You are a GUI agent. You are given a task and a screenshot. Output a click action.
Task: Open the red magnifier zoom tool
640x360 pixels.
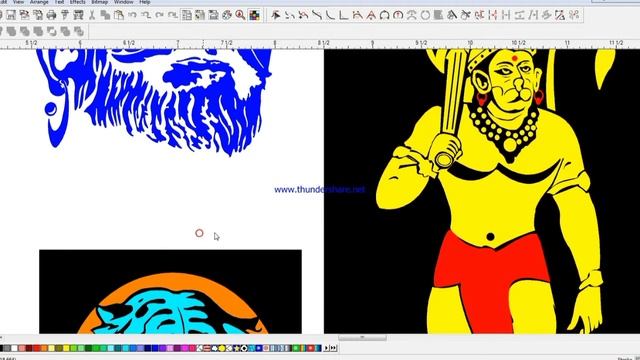[240, 16]
